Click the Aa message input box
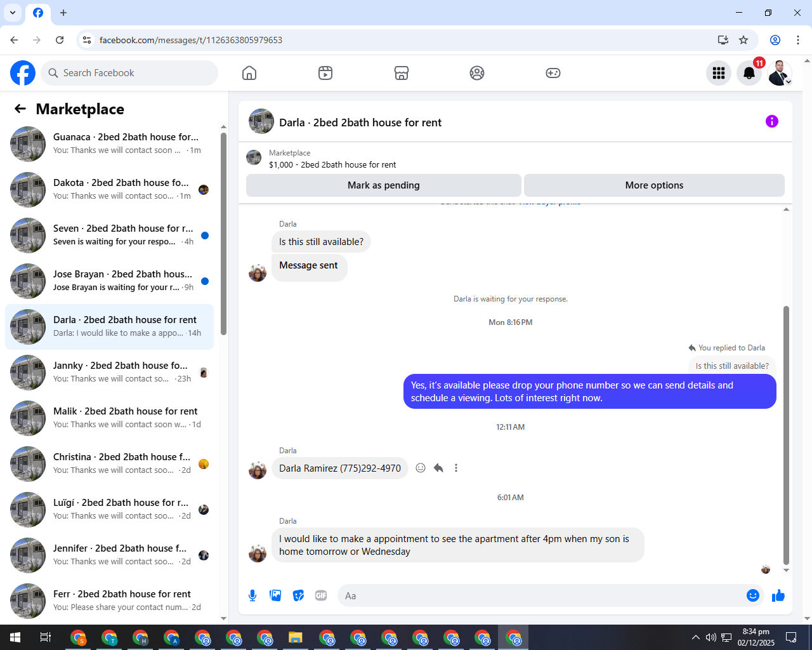Screen dimensions: 812x650 point(542,595)
